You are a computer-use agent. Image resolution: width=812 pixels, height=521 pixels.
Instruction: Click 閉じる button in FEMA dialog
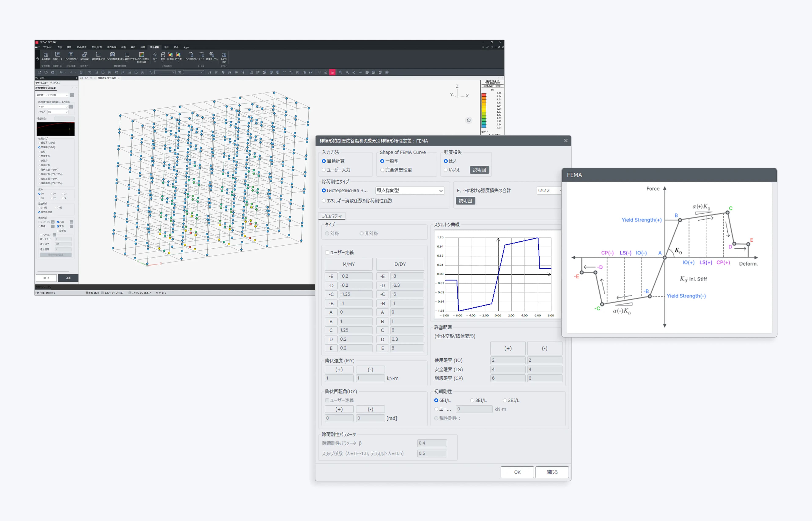pos(552,472)
